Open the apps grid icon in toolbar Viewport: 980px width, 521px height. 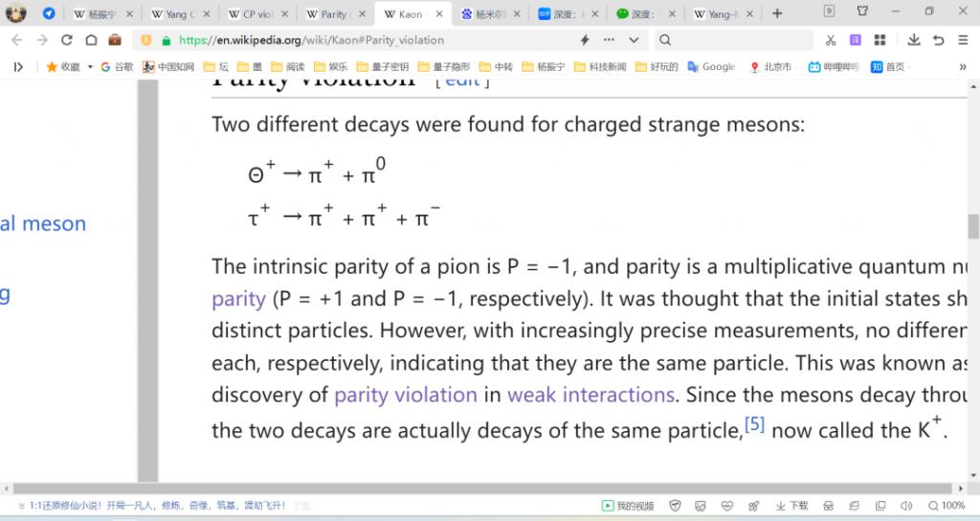880,40
